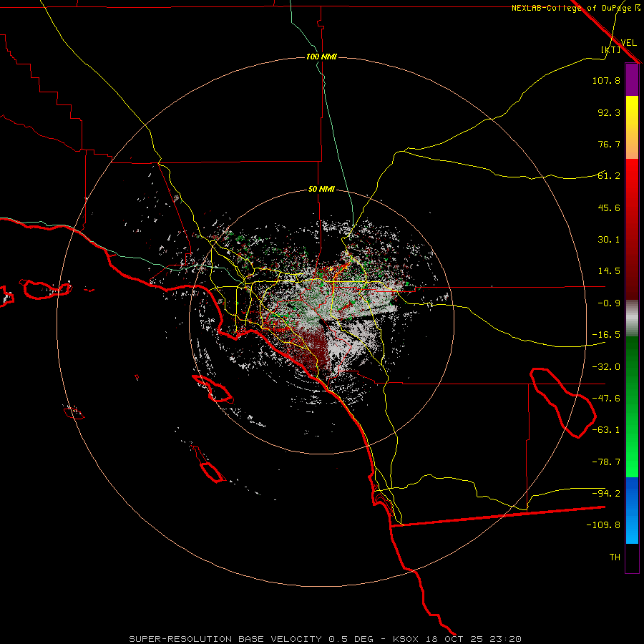
Task: Click the purple segment of the color bar
Action: 632,79
